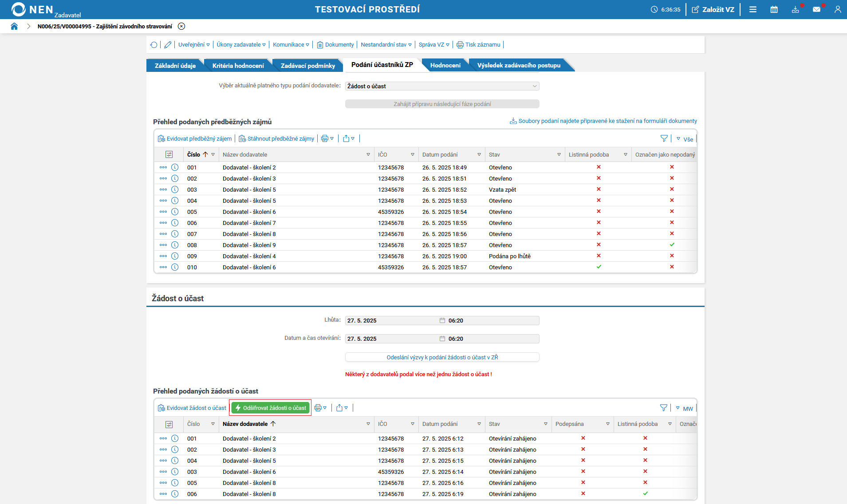Expand the Stav column filter in first table
Image resolution: width=847 pixels, height=504 pixels.
(559, 155)
